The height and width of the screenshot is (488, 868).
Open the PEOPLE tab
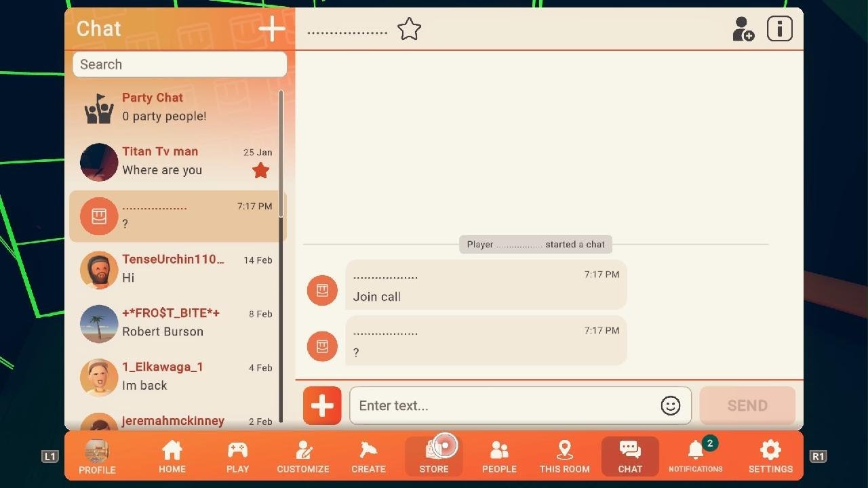click(x=499, y=456)
